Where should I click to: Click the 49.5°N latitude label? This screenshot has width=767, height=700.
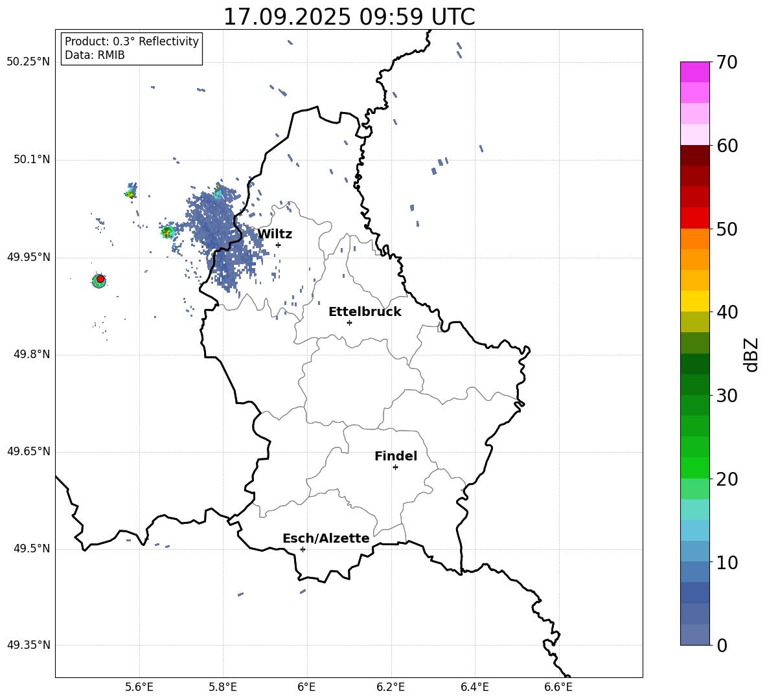coord(31,548)
